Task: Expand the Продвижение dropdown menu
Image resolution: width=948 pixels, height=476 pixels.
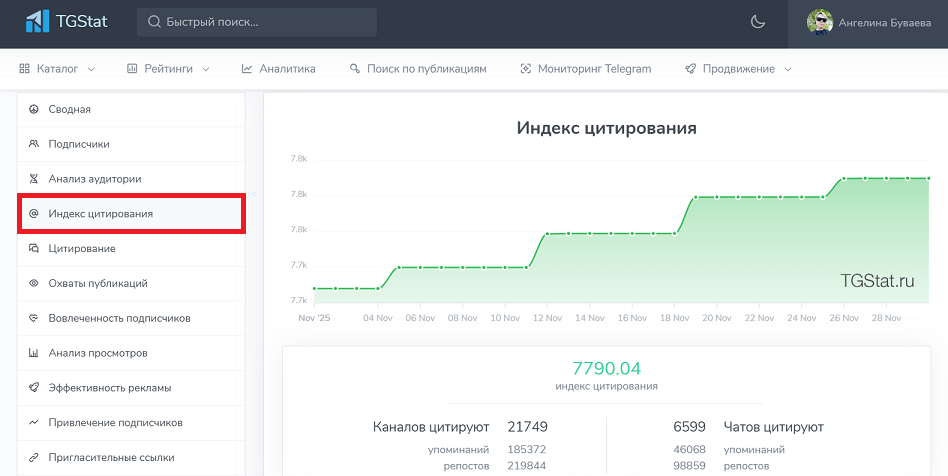Action: tap(738, 69)
